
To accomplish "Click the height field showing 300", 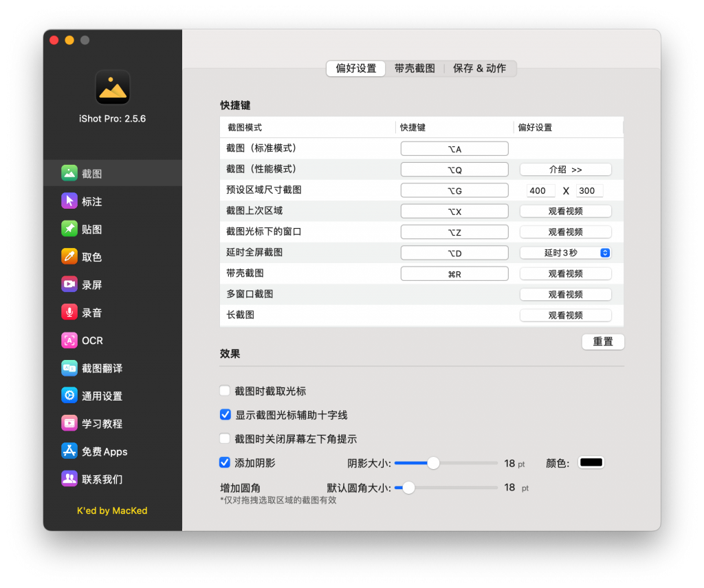I will (x=589, y=190).
